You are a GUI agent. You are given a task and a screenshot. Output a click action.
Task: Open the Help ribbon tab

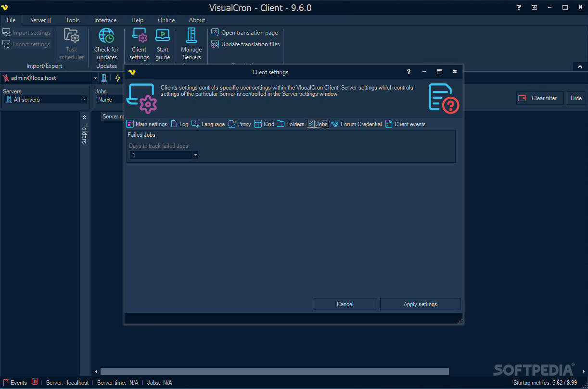[x=137, y=20]
